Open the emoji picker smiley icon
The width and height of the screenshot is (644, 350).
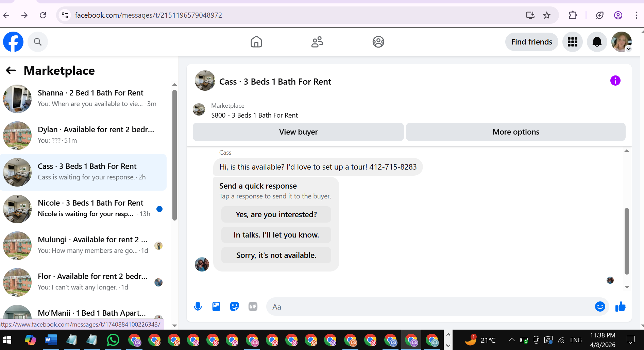click(x=600, y=307)
